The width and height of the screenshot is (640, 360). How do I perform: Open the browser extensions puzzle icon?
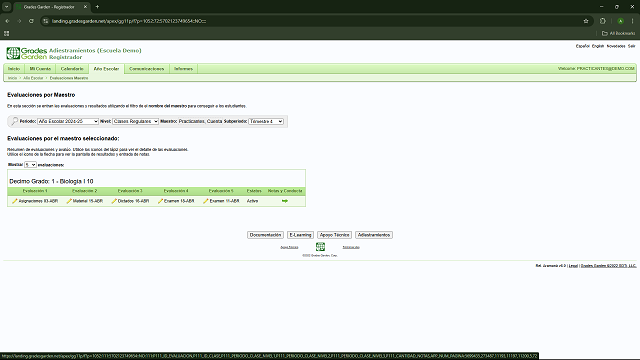pyautogui.click(x=603, y=21)
